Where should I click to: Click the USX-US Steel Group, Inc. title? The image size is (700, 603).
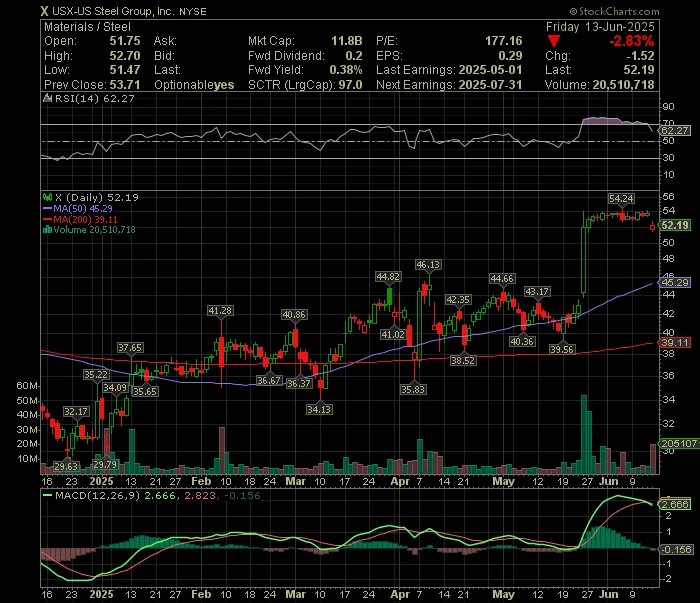(x=113, y=11)
